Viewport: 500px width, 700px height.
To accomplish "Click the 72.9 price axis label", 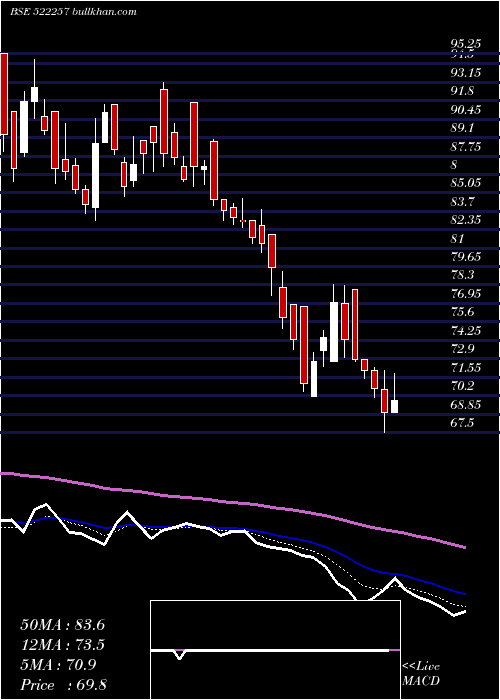I will pos(462,349).
